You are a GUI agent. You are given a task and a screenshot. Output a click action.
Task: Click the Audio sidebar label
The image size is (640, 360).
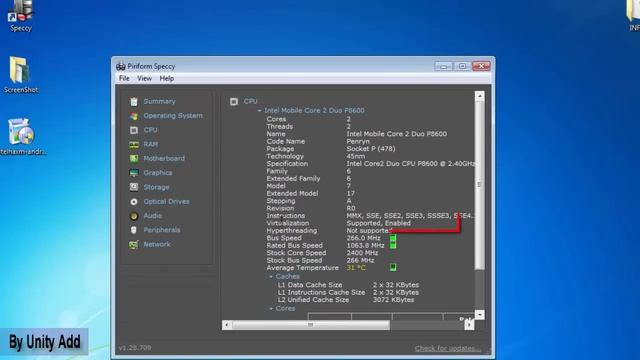[153, 216]
